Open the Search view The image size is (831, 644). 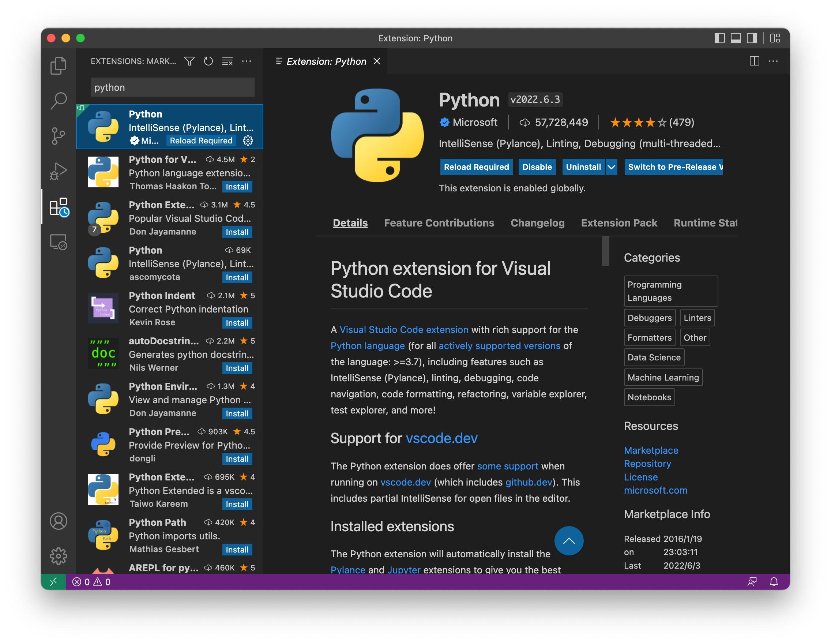click(x=58, y=100)
